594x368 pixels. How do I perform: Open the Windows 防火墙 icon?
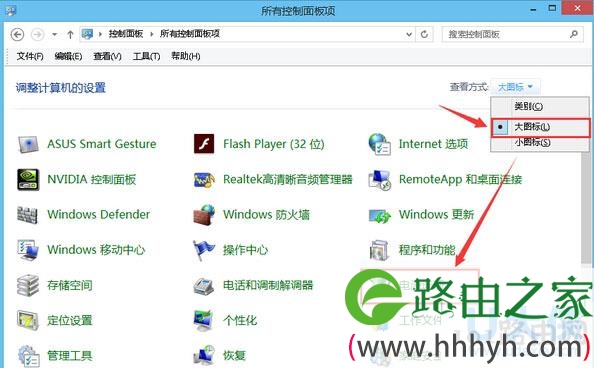[x=204, y=215]
